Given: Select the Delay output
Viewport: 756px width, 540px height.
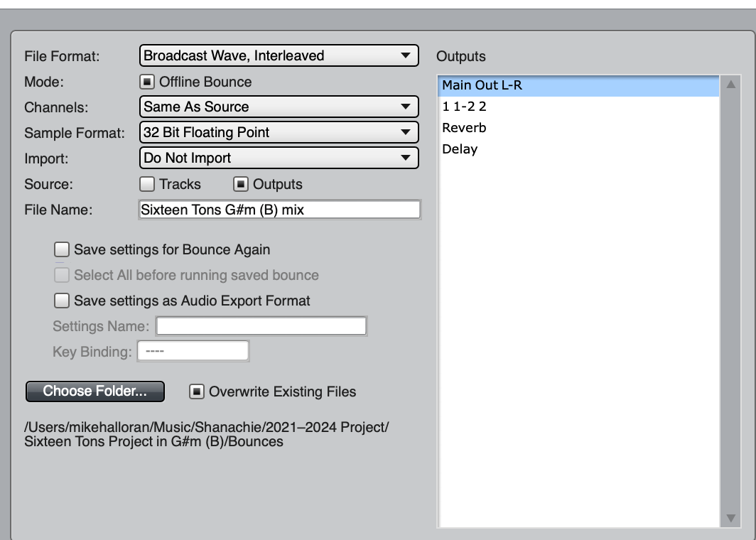Looking at the screenshot, I should click(x=578, y=149).
